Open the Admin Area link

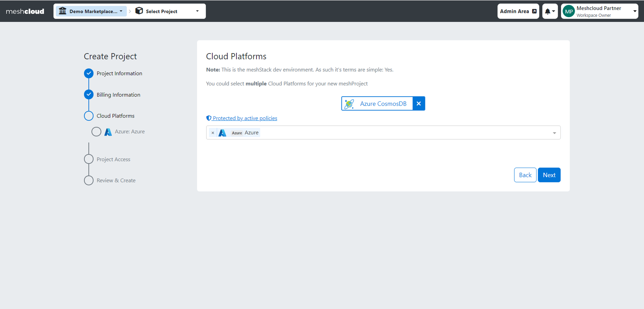[x=518, y=11]
